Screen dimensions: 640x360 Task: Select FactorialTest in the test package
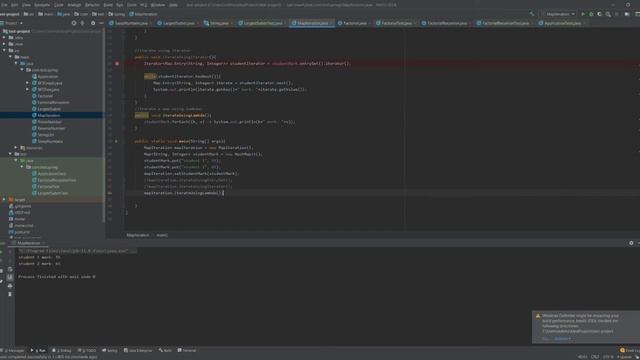48,187
